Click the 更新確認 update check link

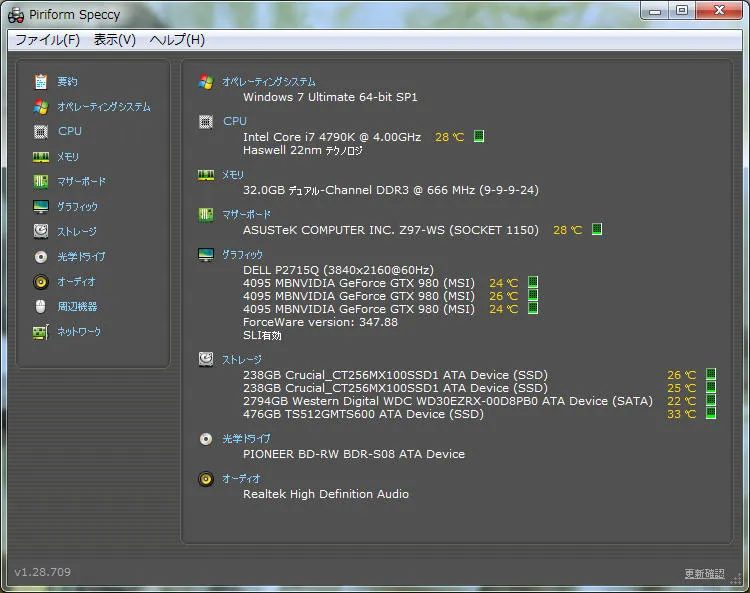704,573
